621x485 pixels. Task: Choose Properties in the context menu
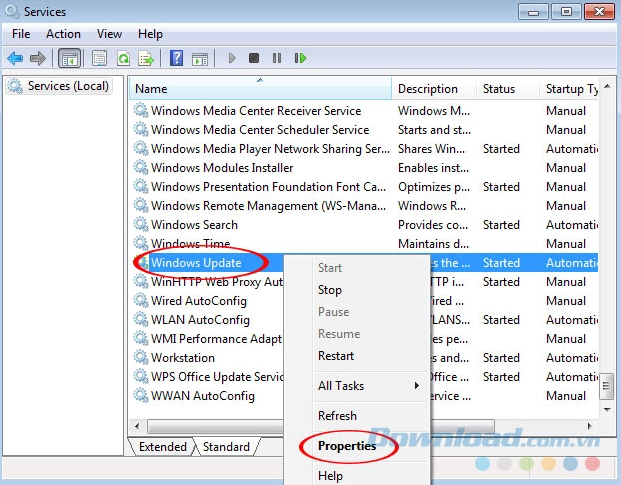coord(347,446)
